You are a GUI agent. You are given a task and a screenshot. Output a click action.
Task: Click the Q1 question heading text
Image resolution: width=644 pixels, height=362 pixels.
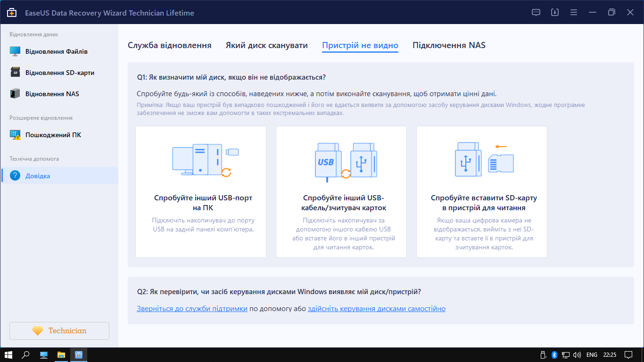click(231, 77)
